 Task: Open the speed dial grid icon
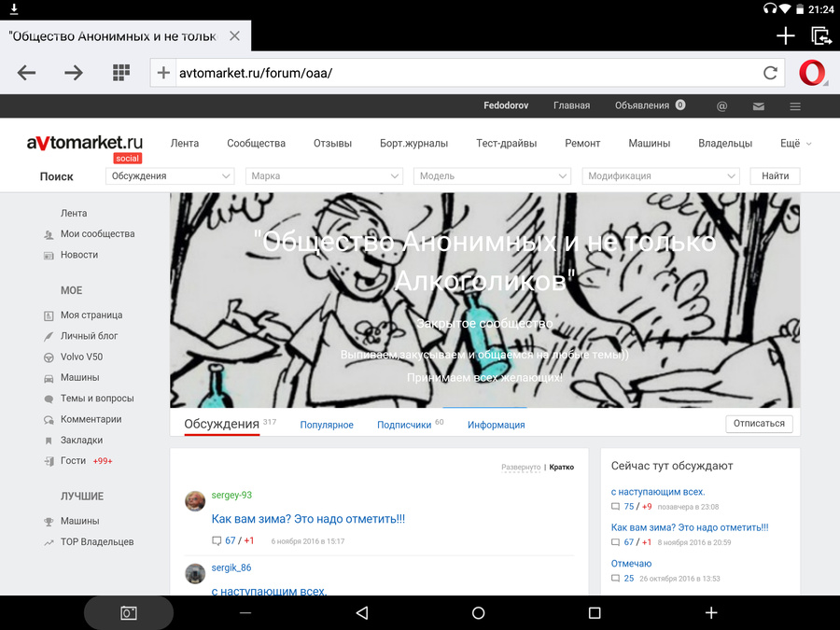point(121,72)
